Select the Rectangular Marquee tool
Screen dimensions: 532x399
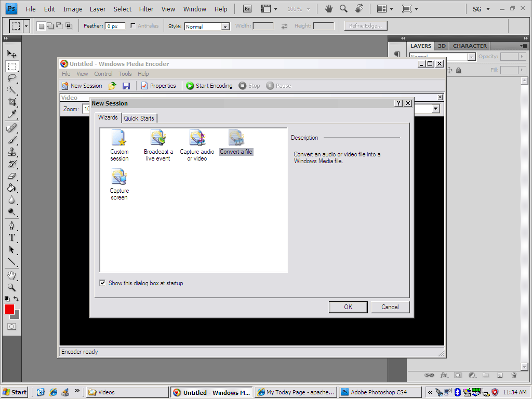[x=12, y=66]
